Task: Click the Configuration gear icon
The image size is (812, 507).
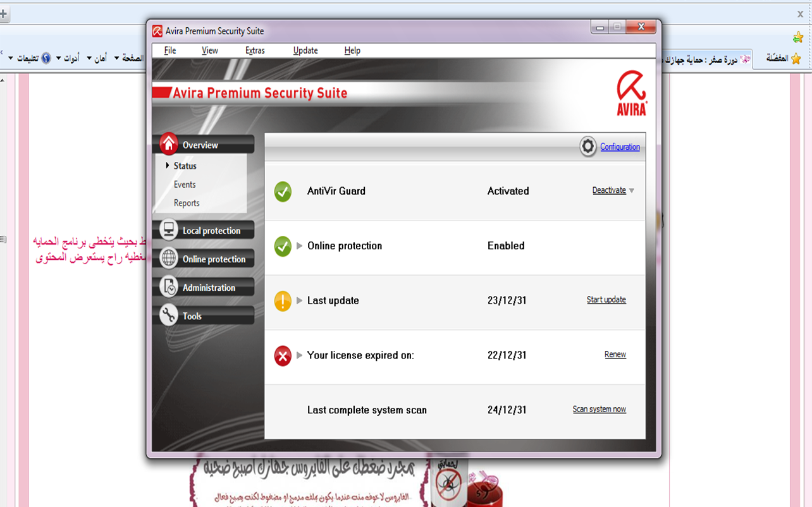Action: 588,147
